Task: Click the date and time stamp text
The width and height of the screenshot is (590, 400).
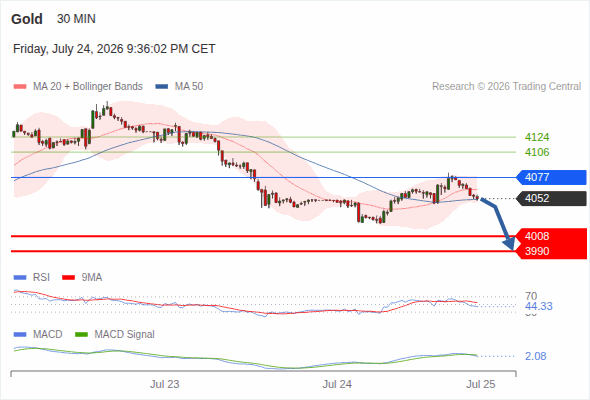Action: (x=114, y=49)
